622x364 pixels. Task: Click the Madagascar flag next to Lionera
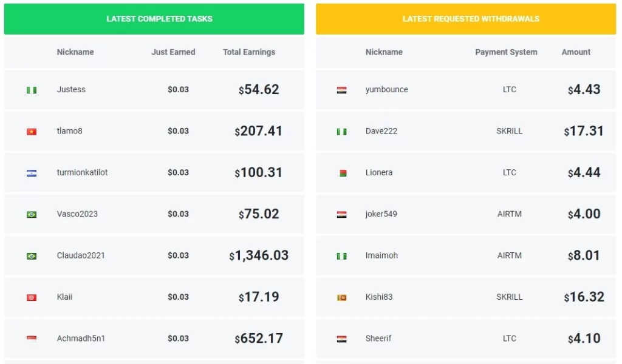341,173
